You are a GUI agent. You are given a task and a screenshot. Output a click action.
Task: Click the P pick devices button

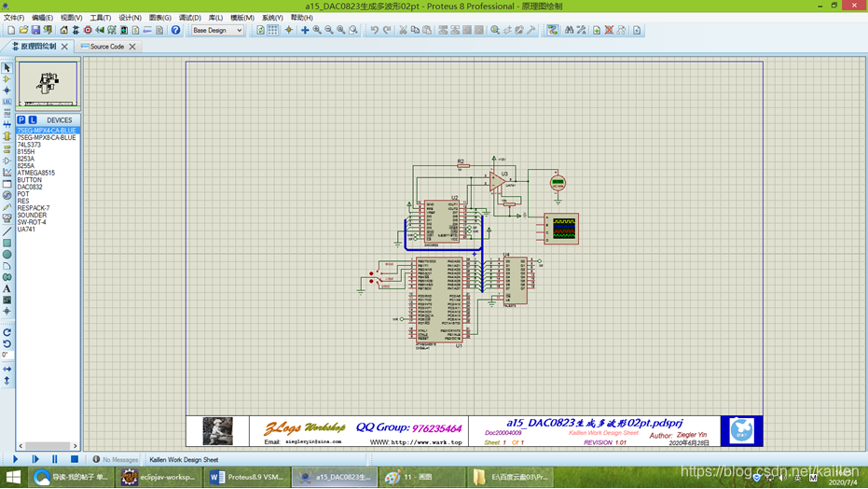[21, 119]
